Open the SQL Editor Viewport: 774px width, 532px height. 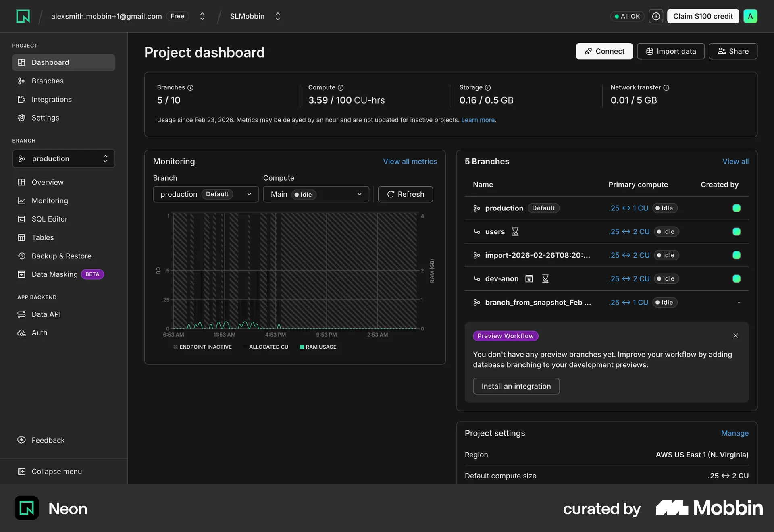click(64, 219)
